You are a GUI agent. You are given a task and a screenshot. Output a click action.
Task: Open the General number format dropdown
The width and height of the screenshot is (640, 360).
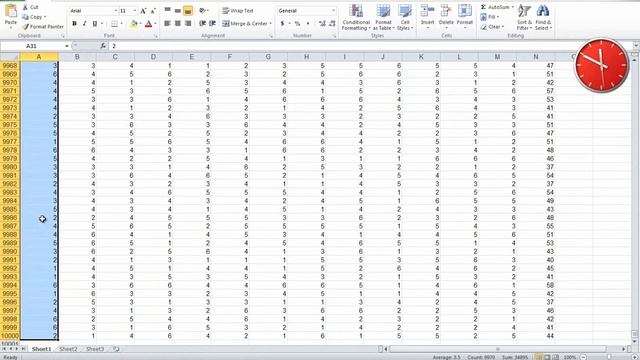(333, 11)
